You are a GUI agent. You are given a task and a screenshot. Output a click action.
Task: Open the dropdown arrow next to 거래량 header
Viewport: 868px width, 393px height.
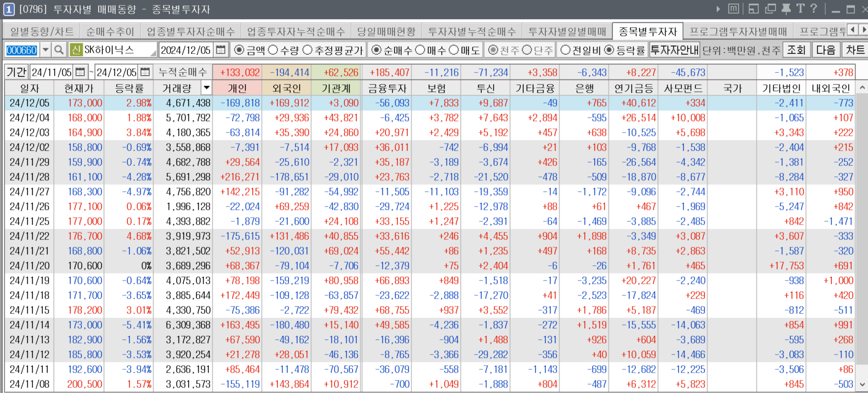pos(206,88)
